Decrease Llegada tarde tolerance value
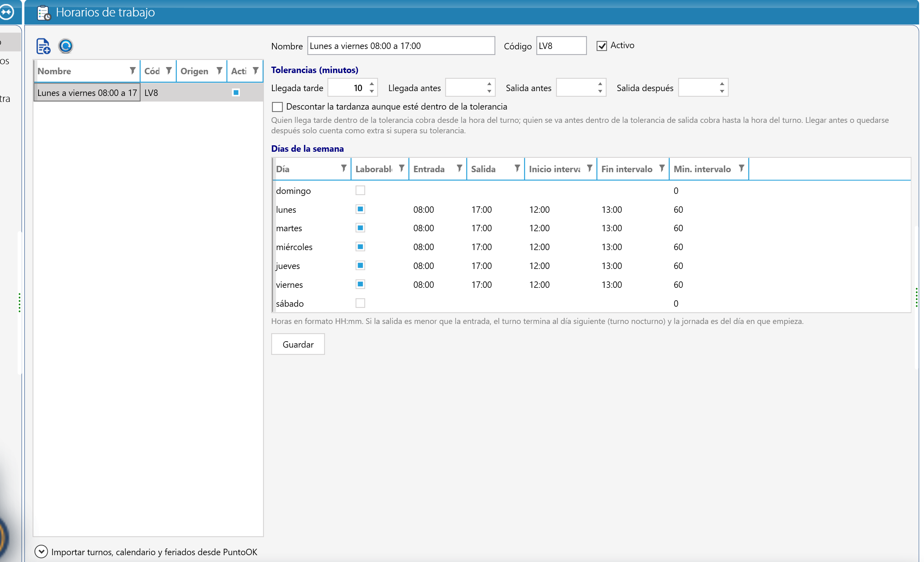This screenshot has width=924, height=562. 372,92
